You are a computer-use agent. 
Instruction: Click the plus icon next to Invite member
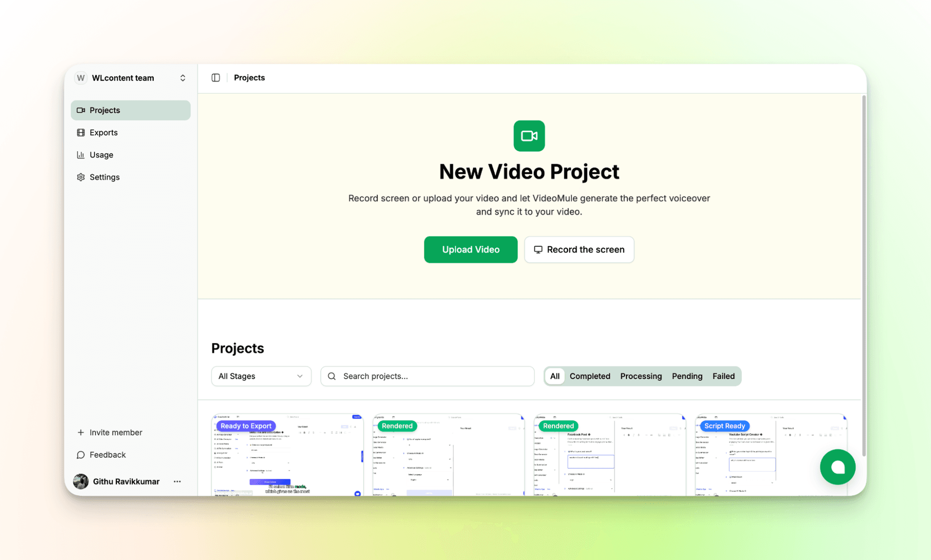point(80,432)
